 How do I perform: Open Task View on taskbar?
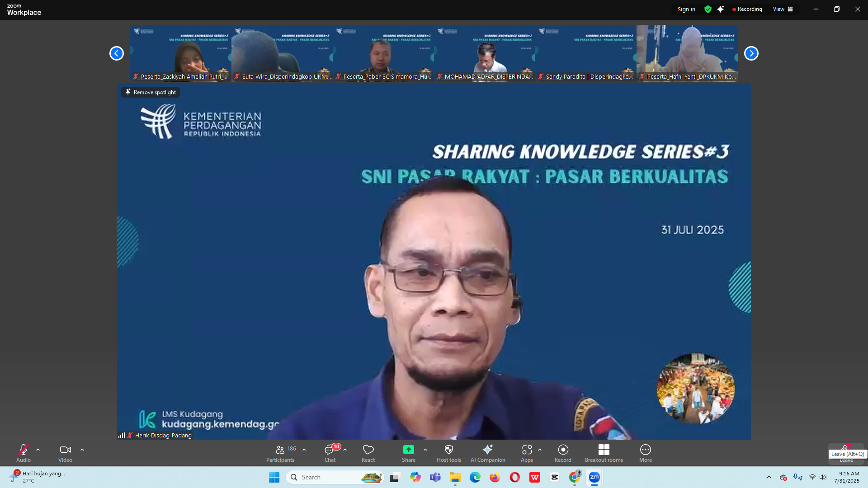(395, 477)
